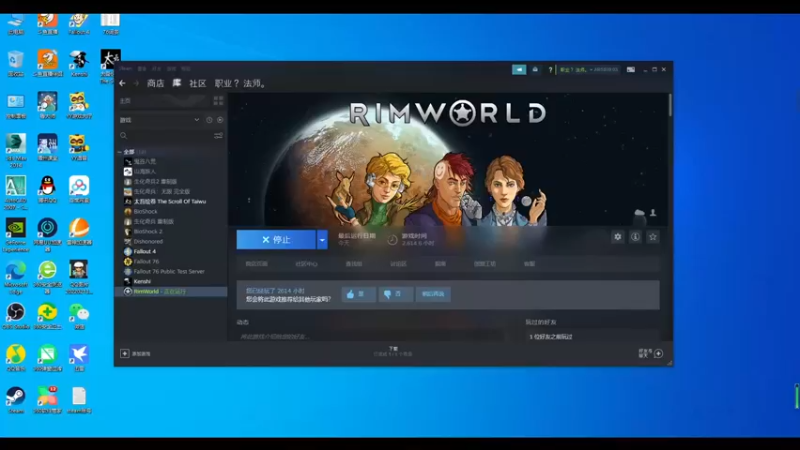Open library advanced filter sliders icon
800x450 pixels.
tap(218, 136)
